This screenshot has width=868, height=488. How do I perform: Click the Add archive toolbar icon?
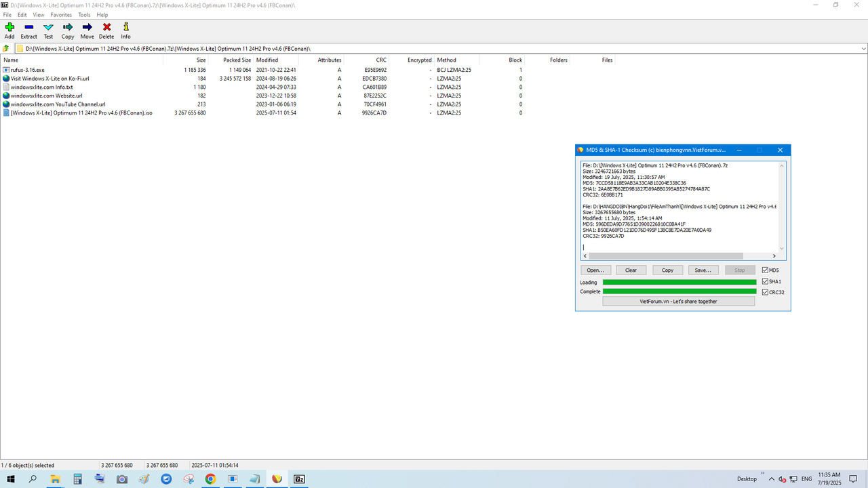click(9, 30)
